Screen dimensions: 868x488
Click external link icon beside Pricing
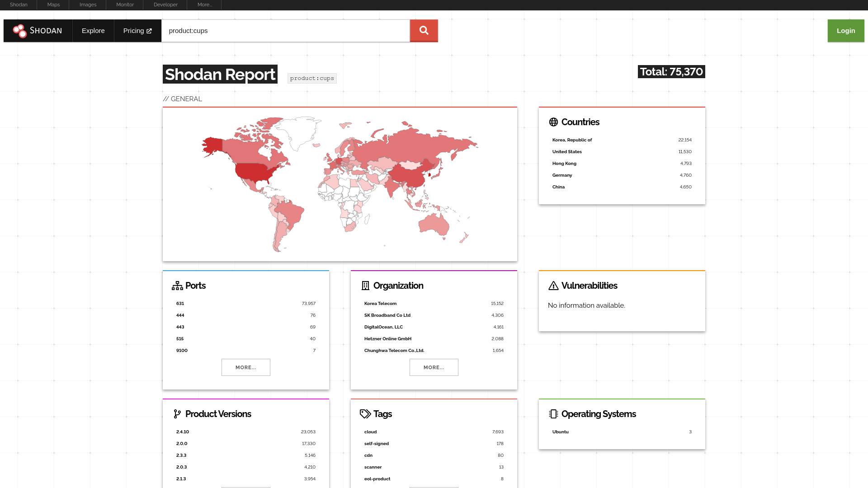[x=149, y=31]
